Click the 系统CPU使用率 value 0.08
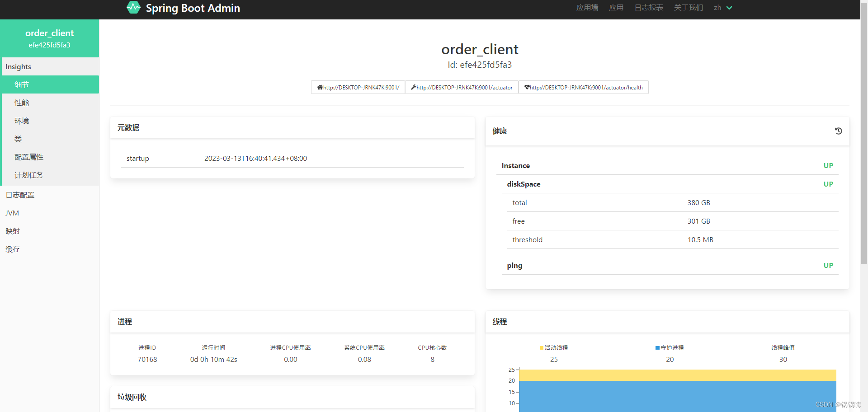Image resolution: width=868 pixels, height=412 pixels. [x=364, y=359]
